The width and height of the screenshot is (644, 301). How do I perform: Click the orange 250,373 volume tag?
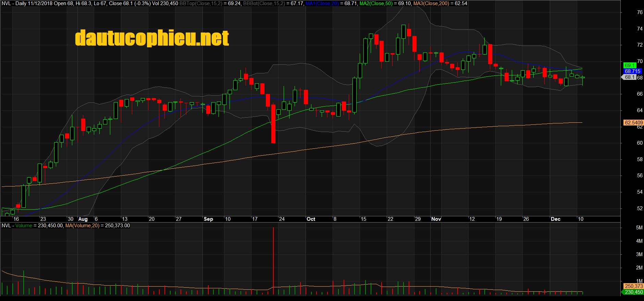[x=633, y=286]
